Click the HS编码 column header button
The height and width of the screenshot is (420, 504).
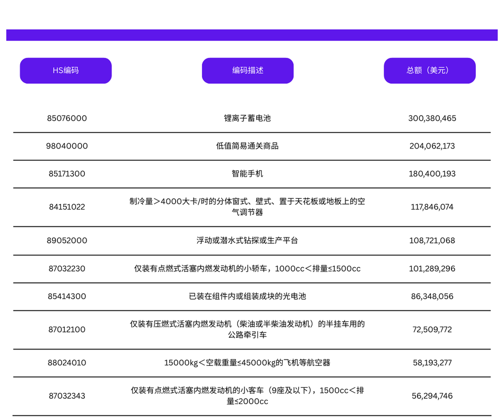point(66,71)
